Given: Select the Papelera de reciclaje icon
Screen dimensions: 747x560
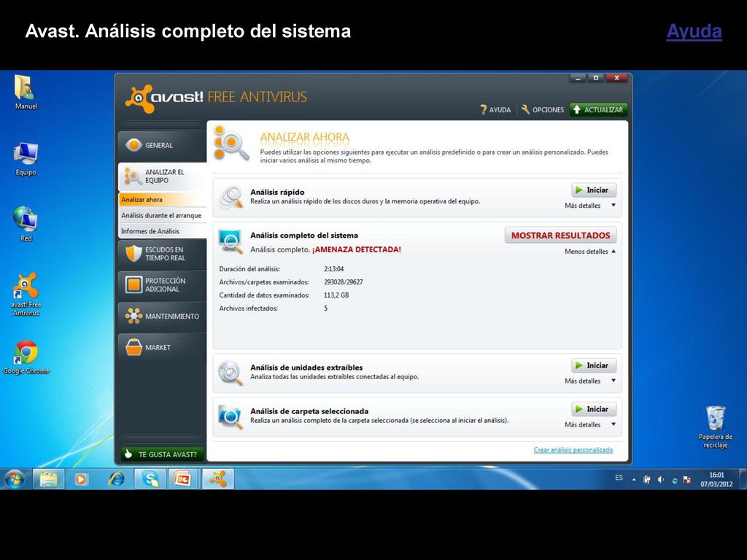Looking at the screenshot, I should tap(715, 427).
